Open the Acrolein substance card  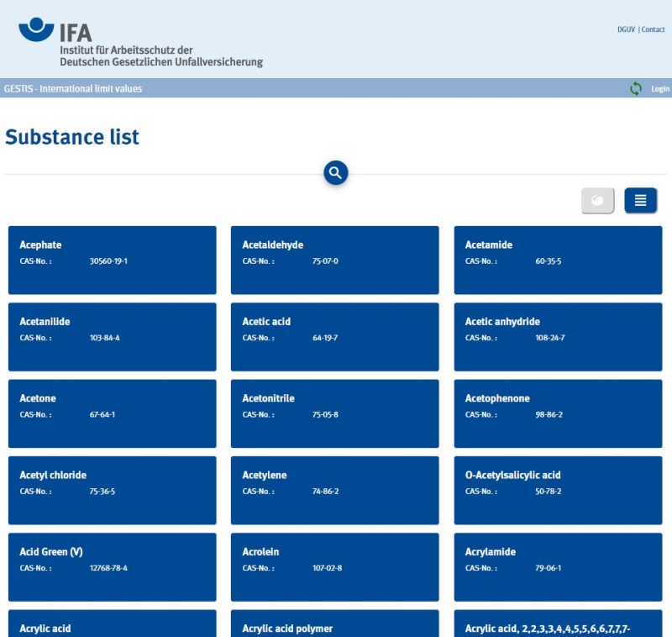[334, 567]
